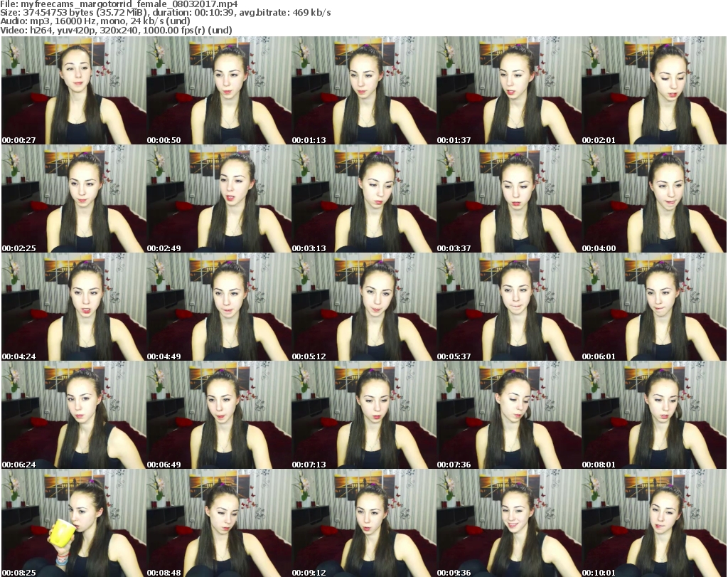Select the thumbnail stamped 00:00:27

coord(74,90)
